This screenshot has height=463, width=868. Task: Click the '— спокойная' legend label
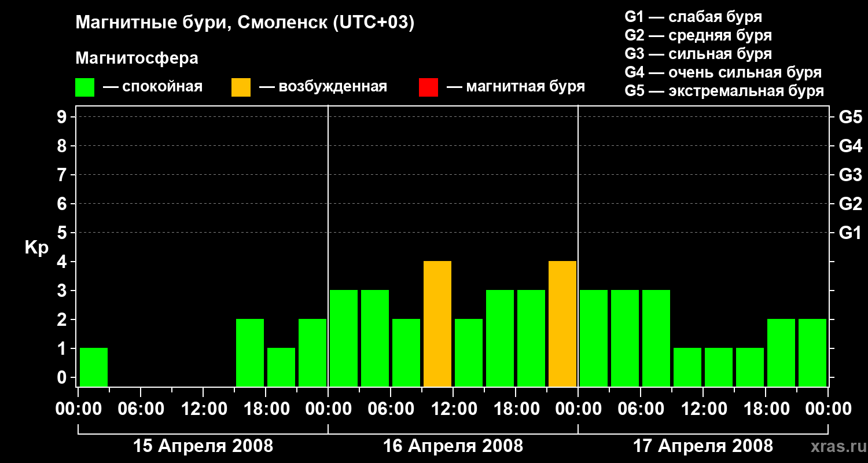click(153, 87)
